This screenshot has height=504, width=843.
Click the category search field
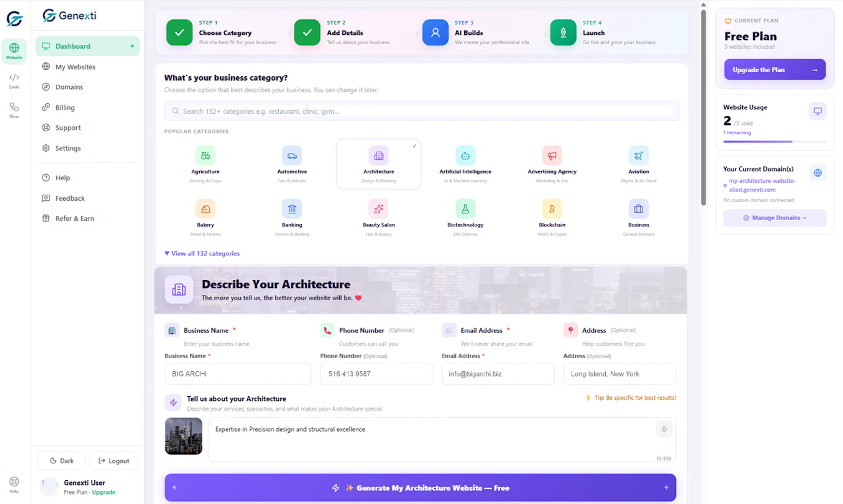(422, 111)
